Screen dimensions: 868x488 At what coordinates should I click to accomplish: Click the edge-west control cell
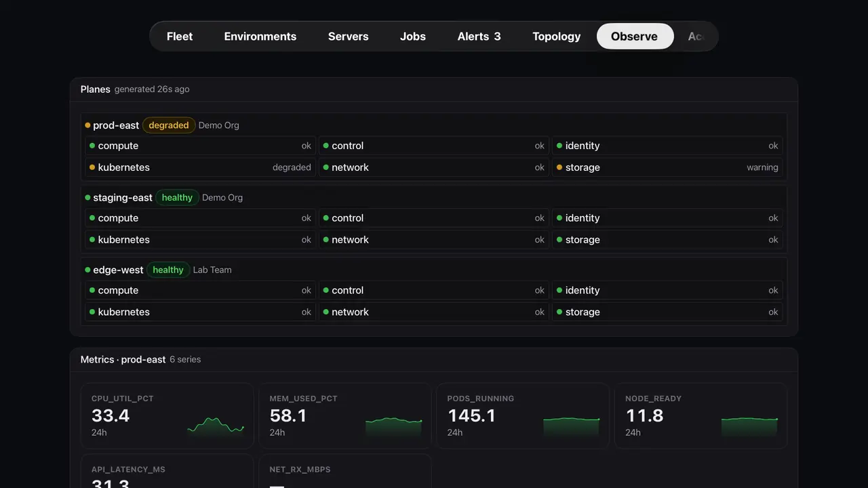tap(434, 290)
